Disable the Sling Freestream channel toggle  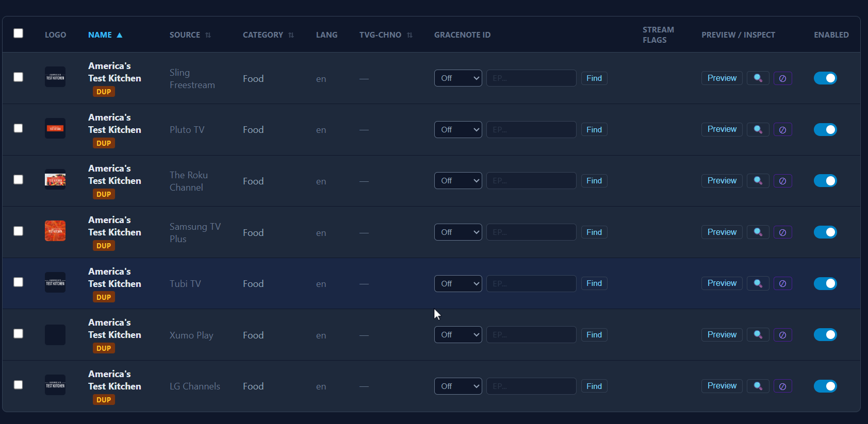coord(825,78)
